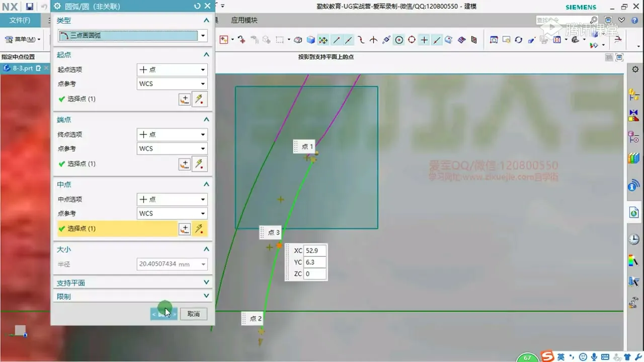Open the Assembly Navigator icon in right sidebar
Image resolution: width=644 pixels, height=362 pixels.
pyautogui.click(x=633, y=96)
